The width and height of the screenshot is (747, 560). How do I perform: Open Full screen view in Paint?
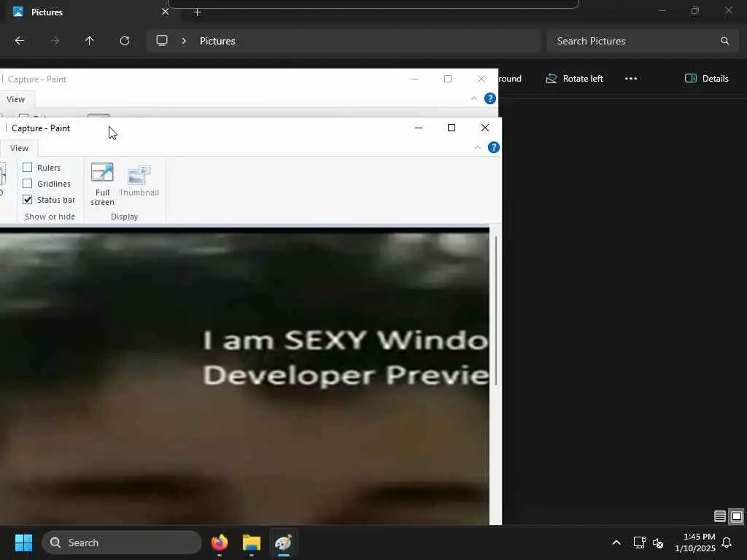[x=102, y=184]
